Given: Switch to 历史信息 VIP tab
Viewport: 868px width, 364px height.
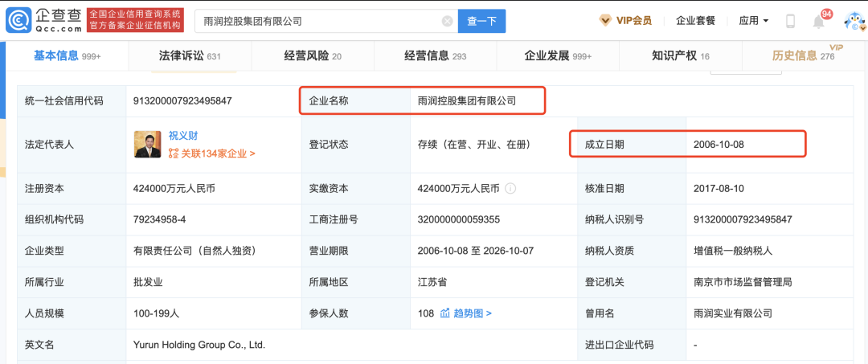Looking at the screenshot, I should click(804, 55).
